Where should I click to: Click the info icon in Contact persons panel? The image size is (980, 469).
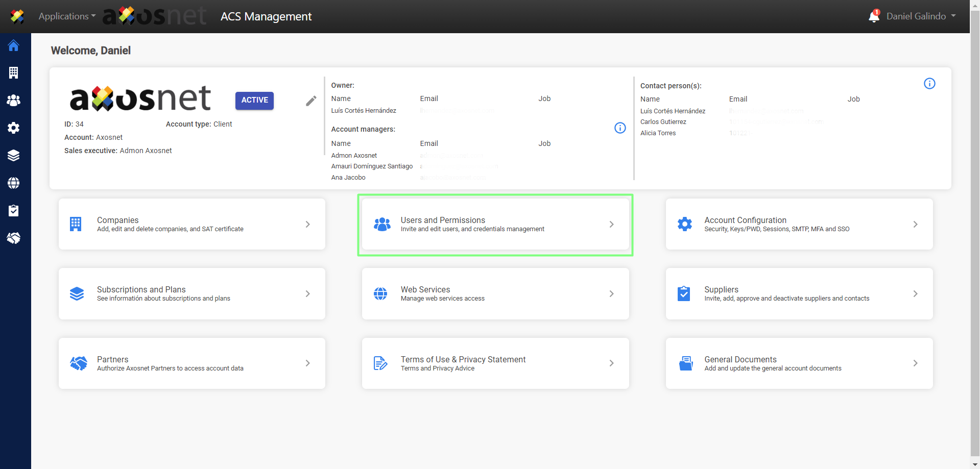pos(929,84)
